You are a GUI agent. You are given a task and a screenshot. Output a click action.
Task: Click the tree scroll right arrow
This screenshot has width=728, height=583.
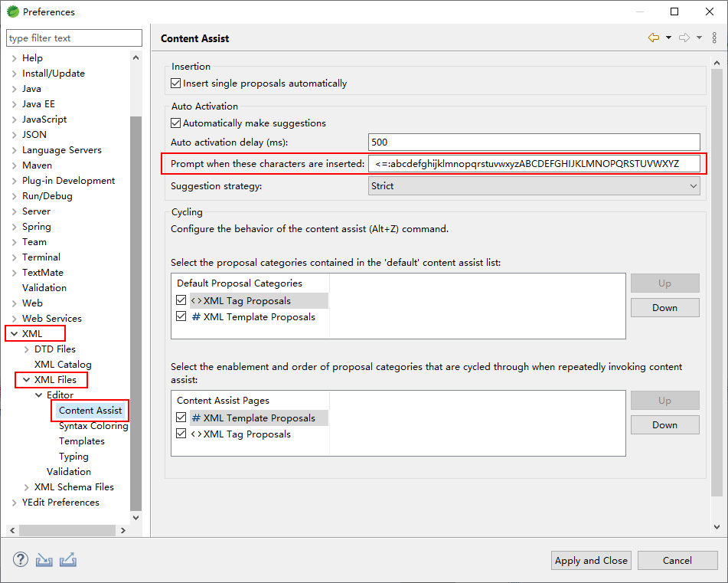[x=123, y=530]
